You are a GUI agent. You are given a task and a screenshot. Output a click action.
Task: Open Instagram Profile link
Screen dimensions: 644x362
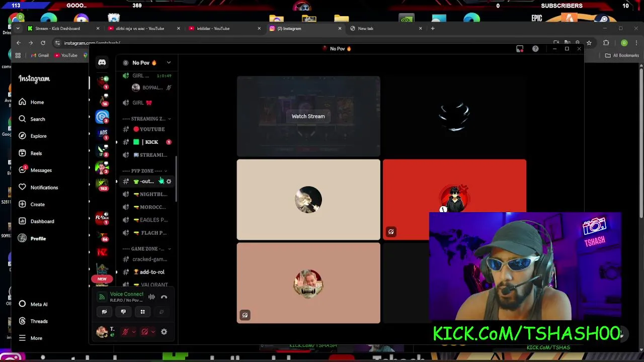[x=32, y=238]
